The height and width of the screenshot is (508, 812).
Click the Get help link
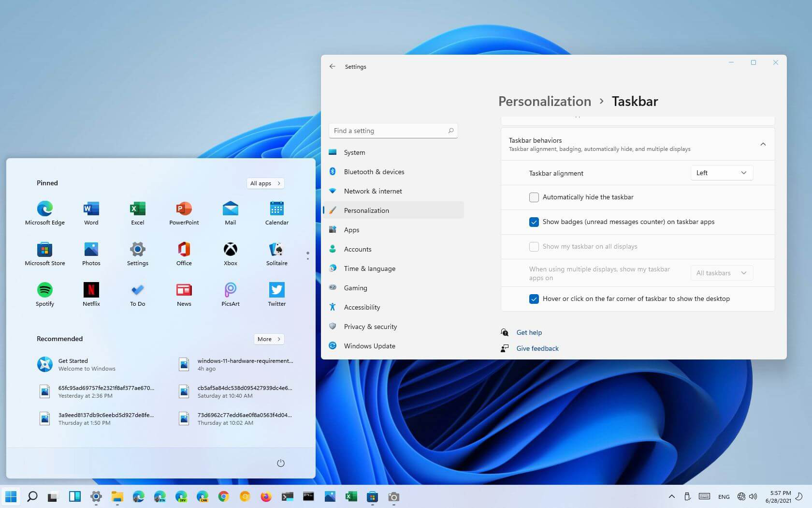click(x=529, y=332)
